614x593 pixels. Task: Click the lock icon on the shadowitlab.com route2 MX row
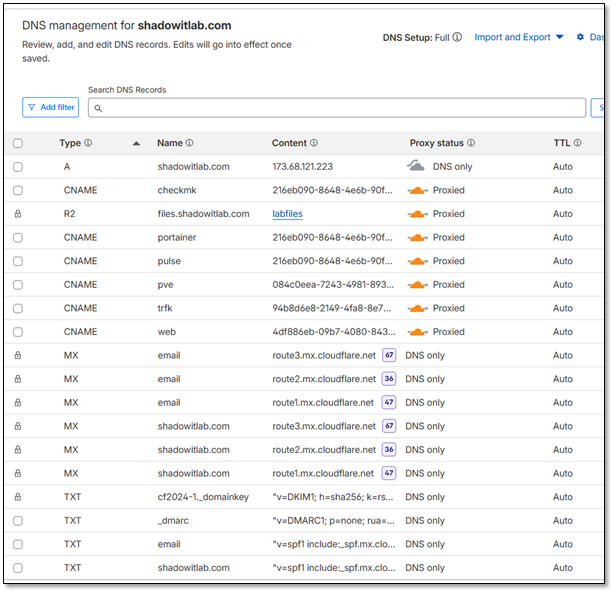point(18,450)
